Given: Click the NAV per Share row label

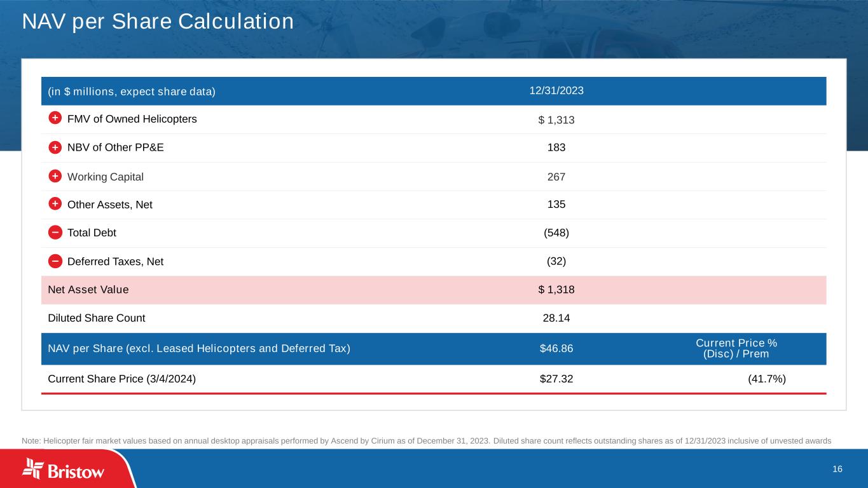Looking at the screenshot, I should 199,348.
